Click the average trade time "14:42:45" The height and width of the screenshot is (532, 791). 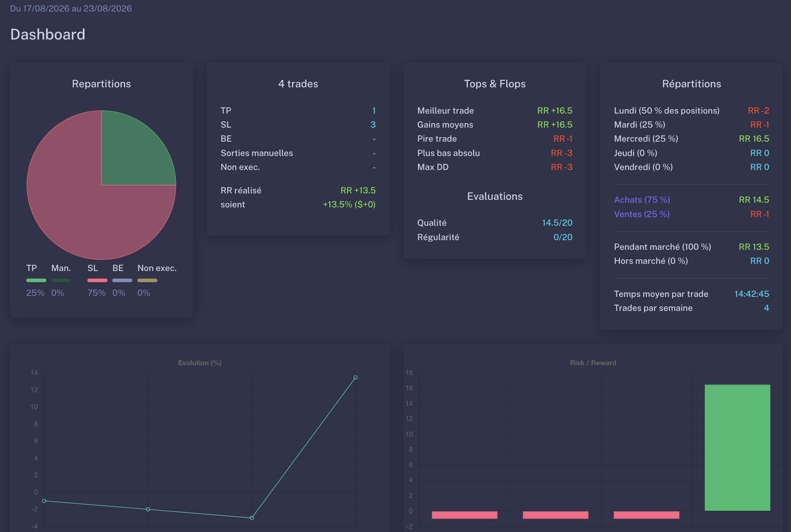click(x=752, y=294)
